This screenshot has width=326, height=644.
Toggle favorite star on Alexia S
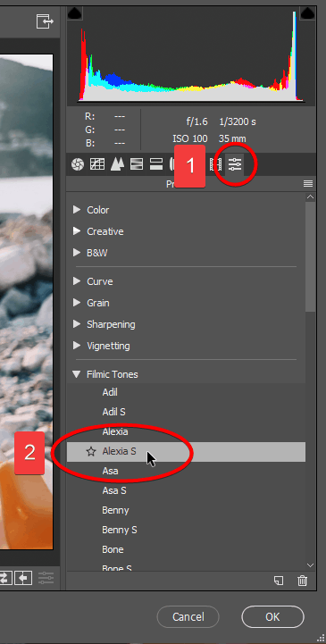[x=91, y=452]
